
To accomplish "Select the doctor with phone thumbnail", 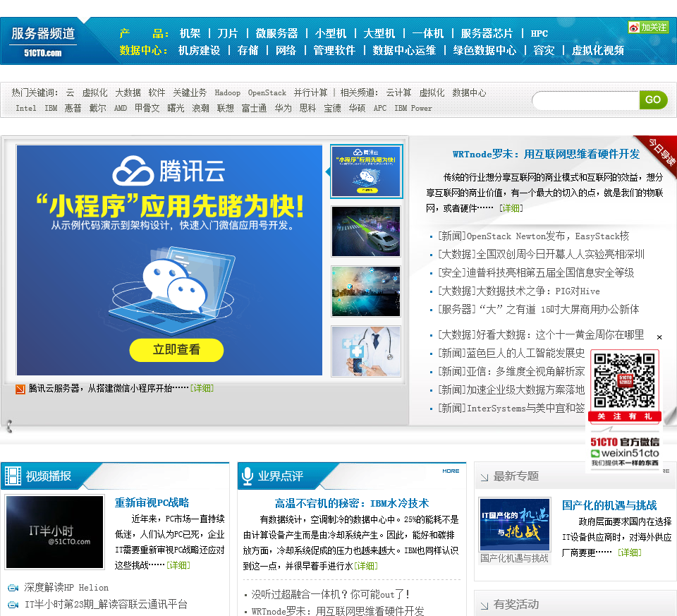I will pos(366,351).
